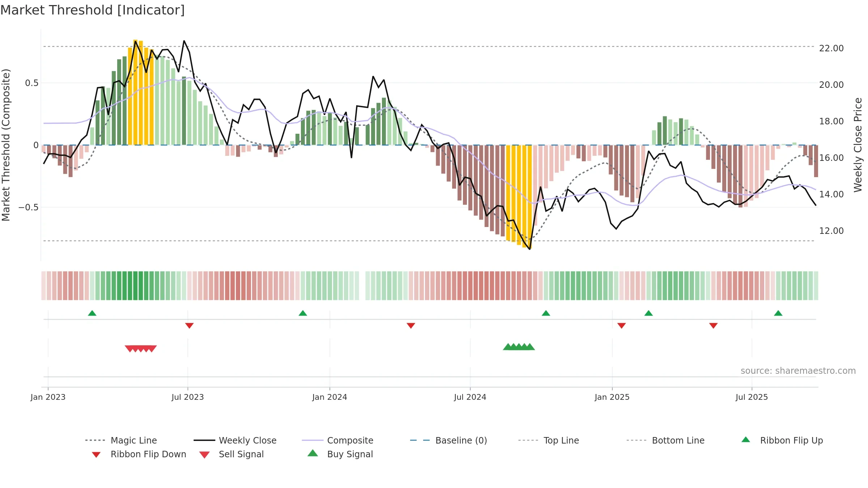
Task: Toggle the Weekly Close legend entry
Action: coord(235,440)
